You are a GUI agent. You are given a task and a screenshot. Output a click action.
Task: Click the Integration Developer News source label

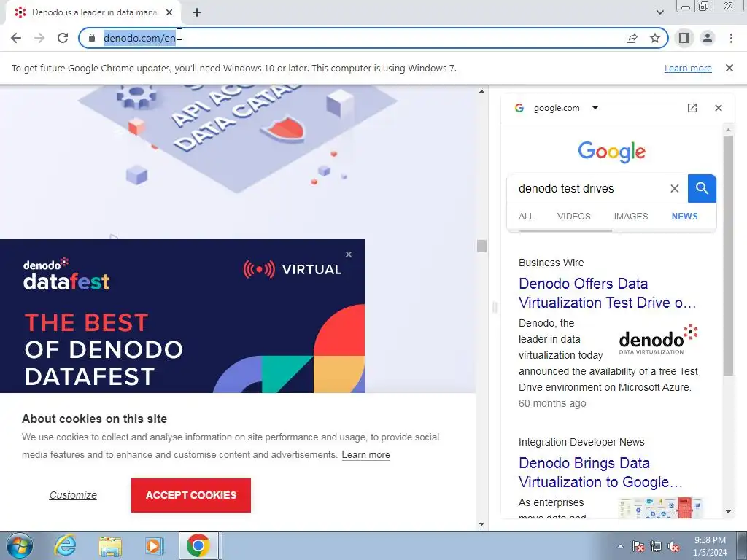[x=581, y=443]
